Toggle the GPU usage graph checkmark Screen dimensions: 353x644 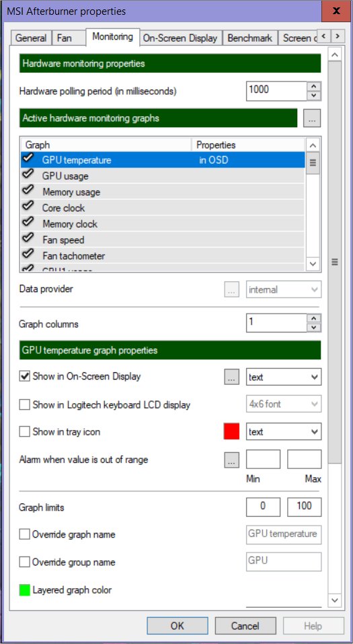tap(28, 175)
